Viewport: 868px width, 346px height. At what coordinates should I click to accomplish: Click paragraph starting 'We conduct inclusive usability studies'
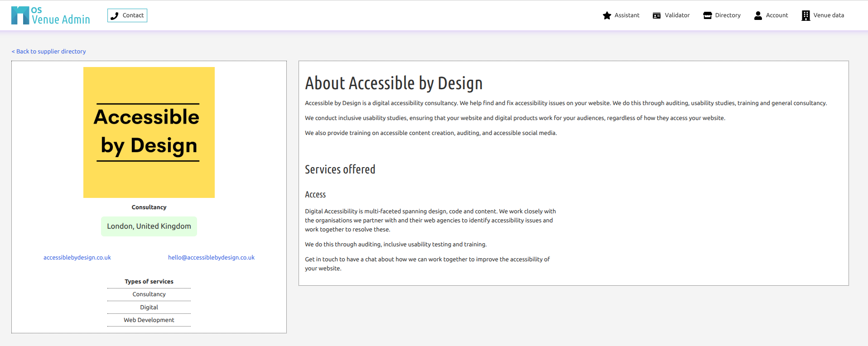515,118
